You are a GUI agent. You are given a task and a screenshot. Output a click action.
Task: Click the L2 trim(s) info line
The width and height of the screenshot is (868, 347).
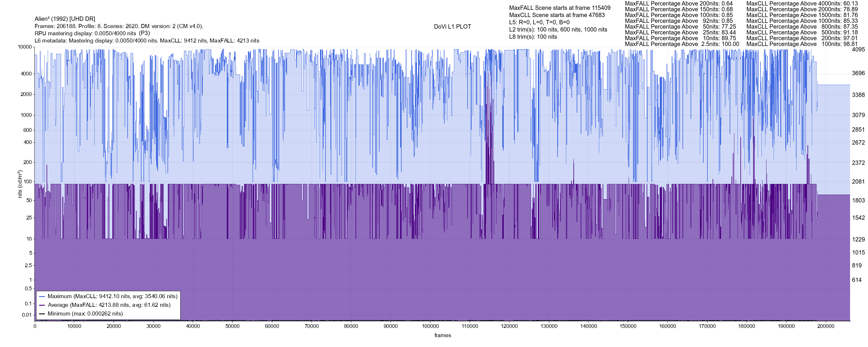click(558, 30)
